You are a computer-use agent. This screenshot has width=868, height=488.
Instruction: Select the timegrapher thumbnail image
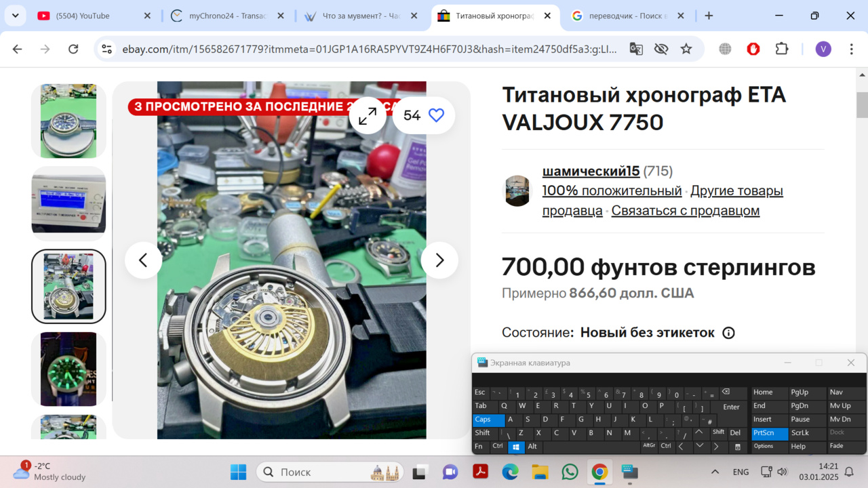[x=68, y=203]
